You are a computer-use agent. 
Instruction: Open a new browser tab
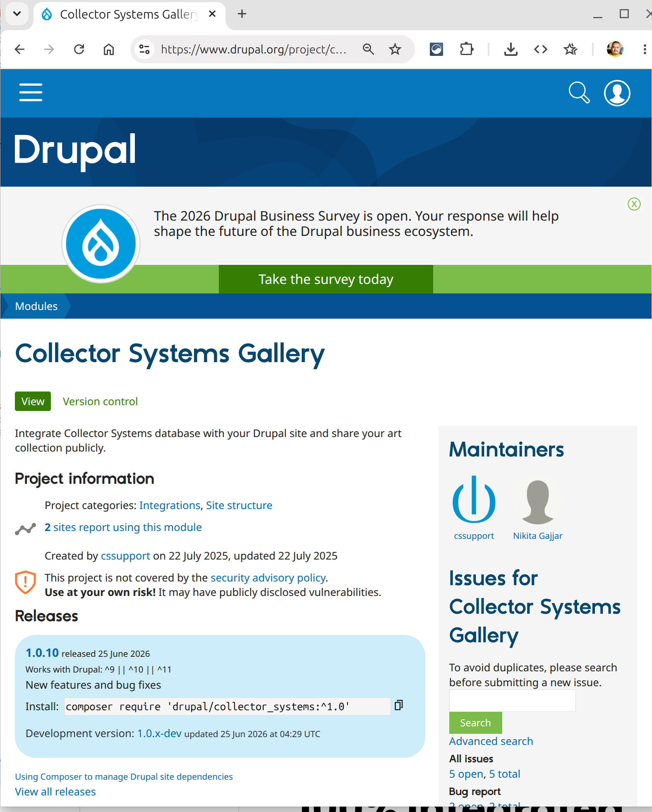click(242, 14)
